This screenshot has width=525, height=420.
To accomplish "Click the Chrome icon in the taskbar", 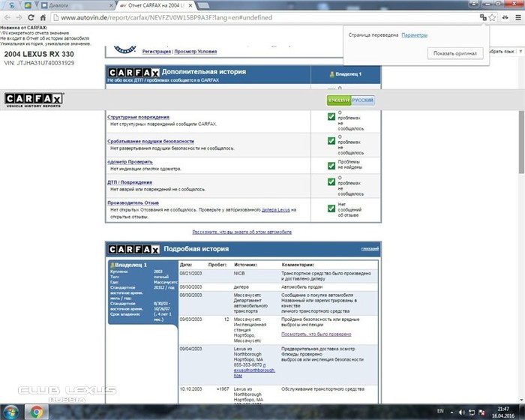I will (x=37, y=412).
